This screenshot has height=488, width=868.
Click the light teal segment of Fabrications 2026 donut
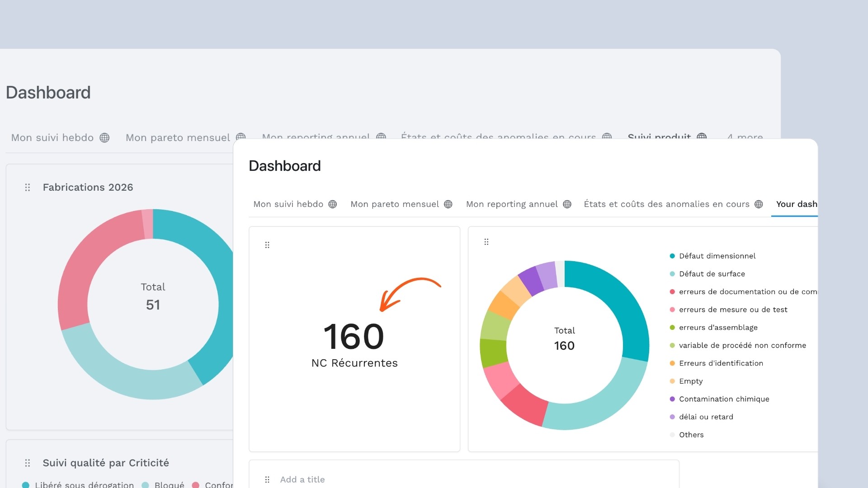coord(122,376)
